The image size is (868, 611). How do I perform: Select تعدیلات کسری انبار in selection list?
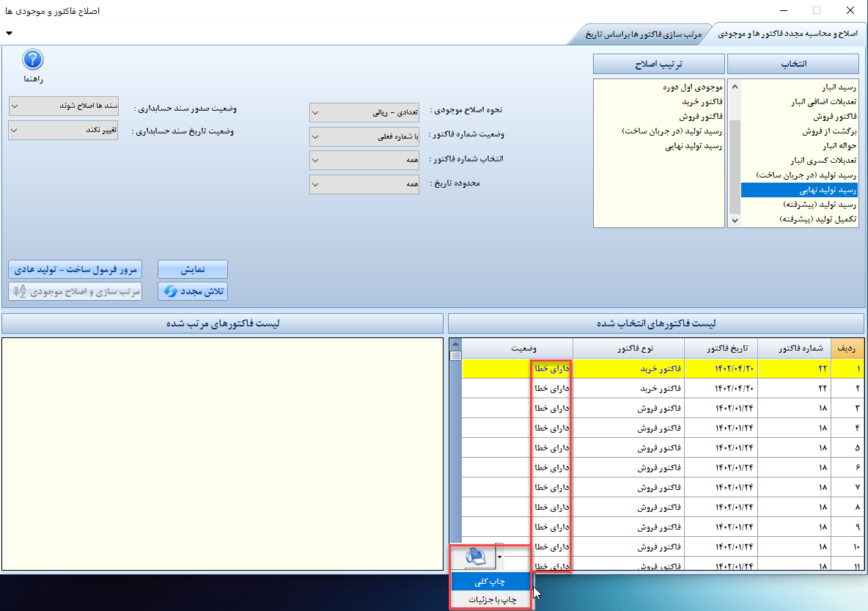point(799,161)
